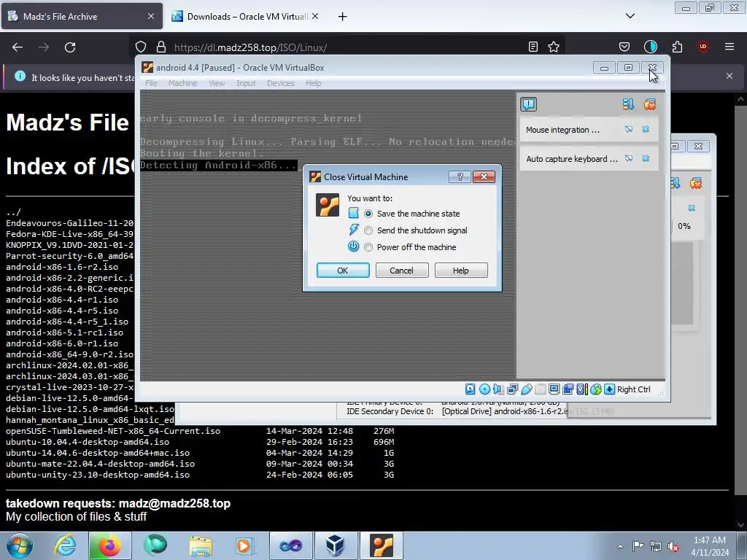Click the volume speaker tray icon
Screen dimensions: 747x560
[673, 546]
